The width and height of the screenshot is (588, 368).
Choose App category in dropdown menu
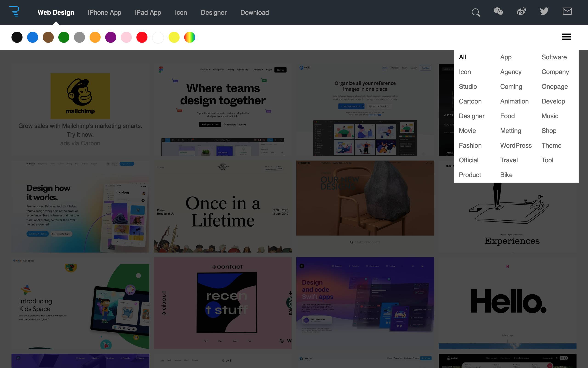[506, 57]
